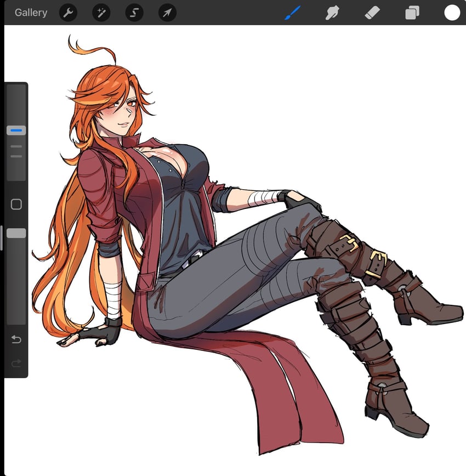Select the Eraser tool
Viewport: 466px width, 476px height.
[x=372, y=13]
